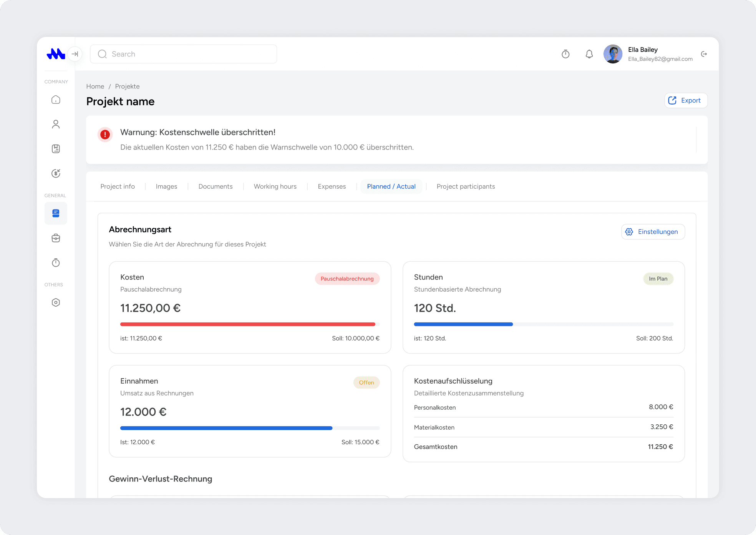Click the dollar finance icon in sidebar
756x535 pixels.
(56, 173)
